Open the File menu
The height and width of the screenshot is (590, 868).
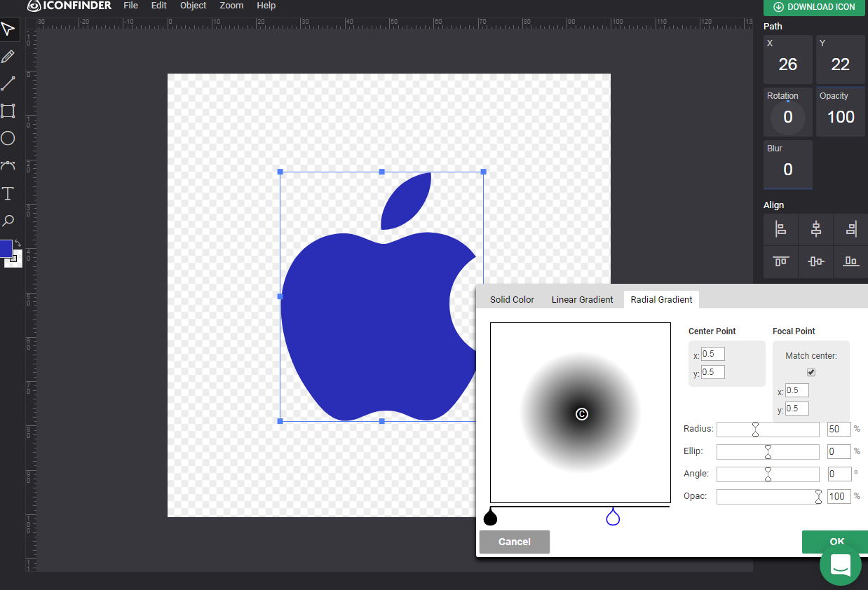(x=130, y=6)
